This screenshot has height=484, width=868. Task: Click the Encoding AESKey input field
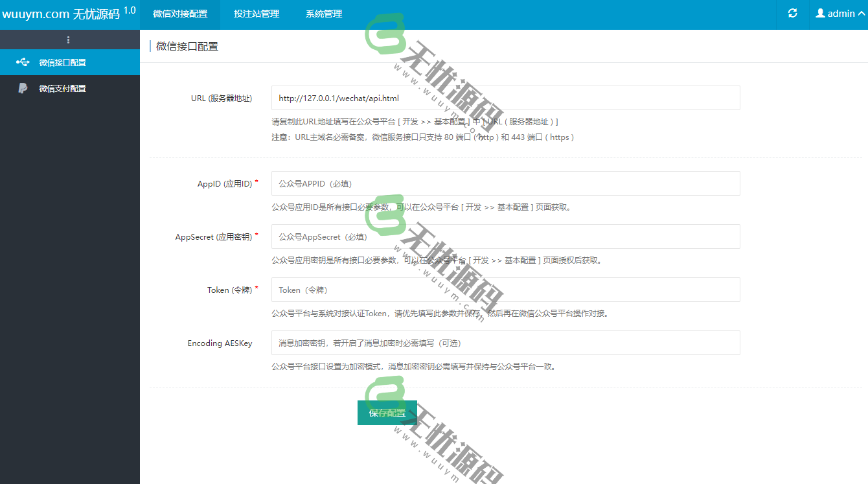(505, 343)
